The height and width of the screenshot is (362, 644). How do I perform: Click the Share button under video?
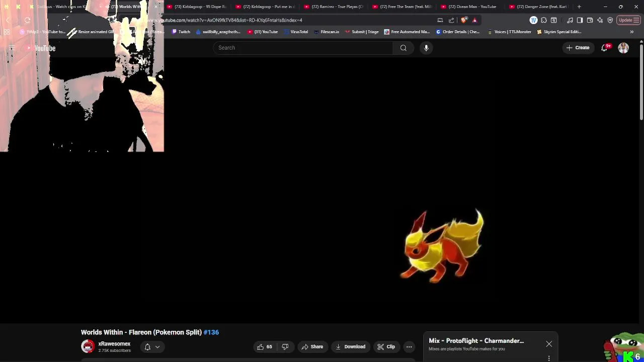(312, 347)
